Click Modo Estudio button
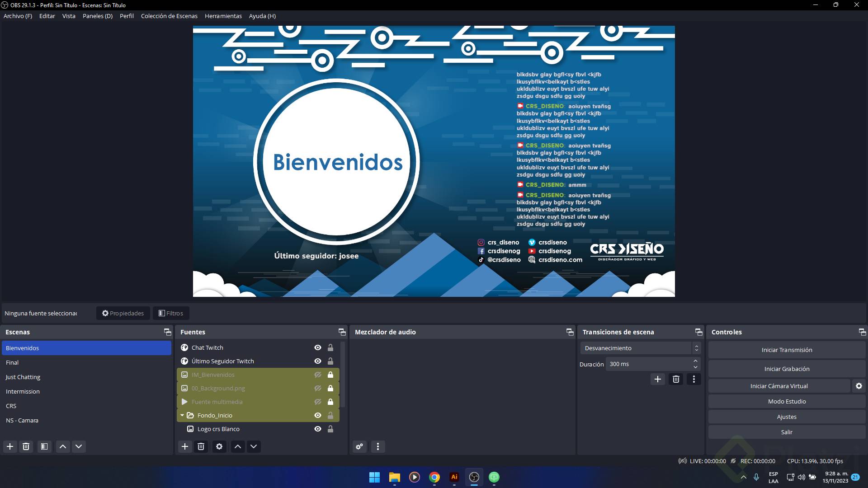This screenshot has width=868, height=488. 787,401
